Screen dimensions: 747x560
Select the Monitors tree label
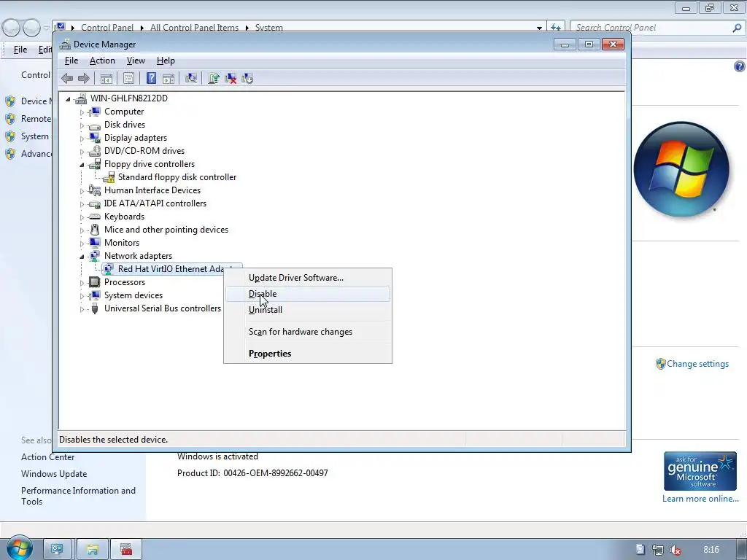point(122,243)
